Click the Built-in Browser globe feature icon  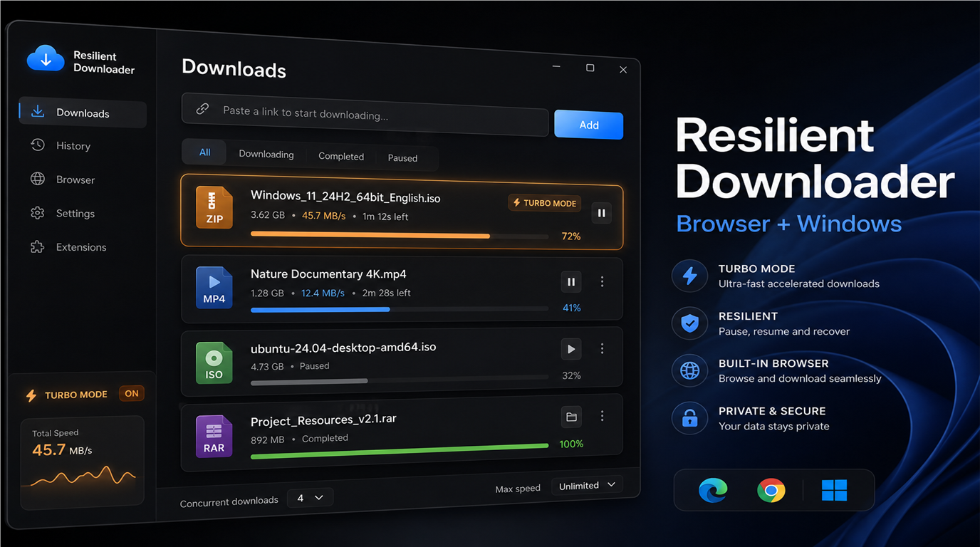click(689, 371)
